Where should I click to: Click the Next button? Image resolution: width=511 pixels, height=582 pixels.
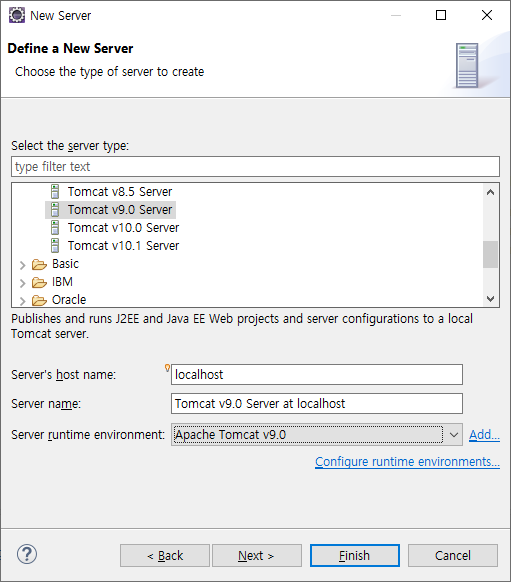[x=257, y=556]
